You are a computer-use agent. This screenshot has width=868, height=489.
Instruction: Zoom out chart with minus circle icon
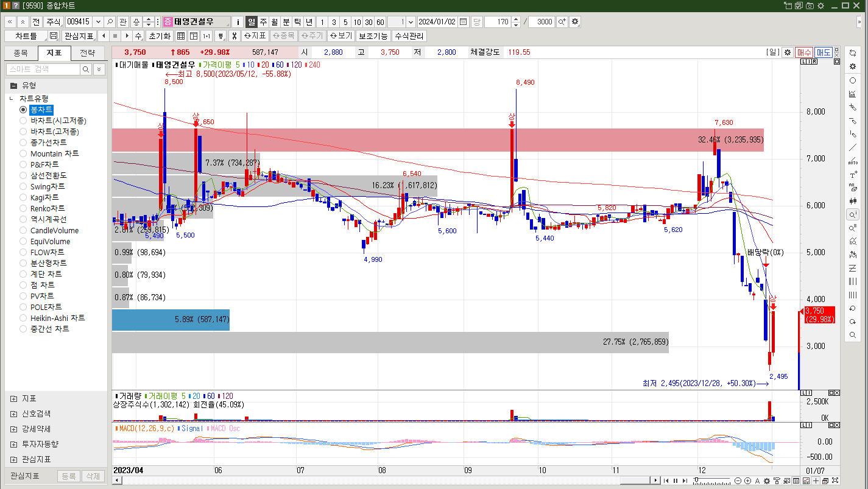click(x=738, y=481)
